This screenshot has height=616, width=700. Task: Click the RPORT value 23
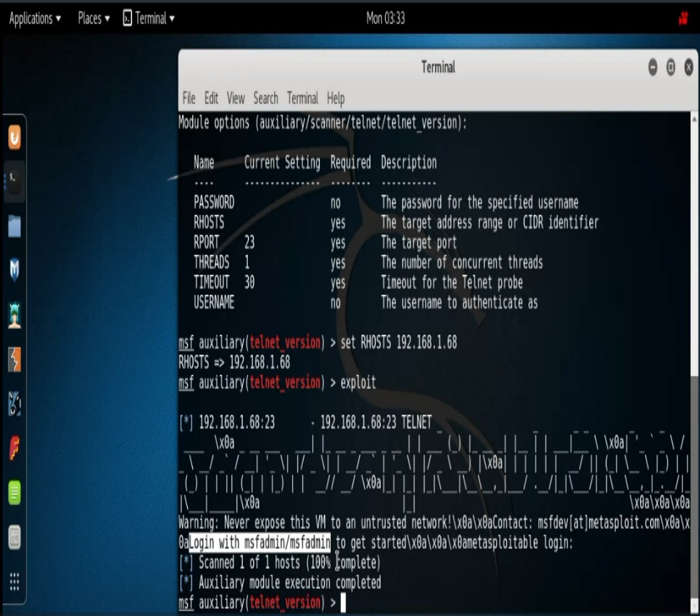(x=249, y=242)
